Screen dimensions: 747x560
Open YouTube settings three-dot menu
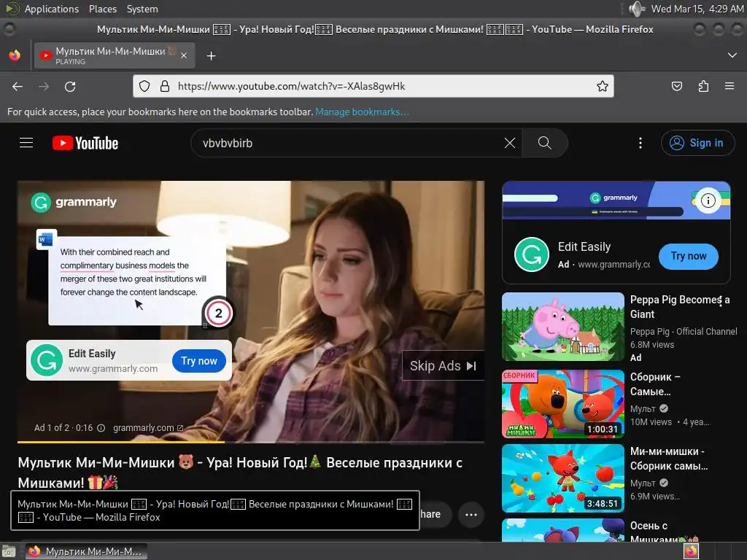640,143
